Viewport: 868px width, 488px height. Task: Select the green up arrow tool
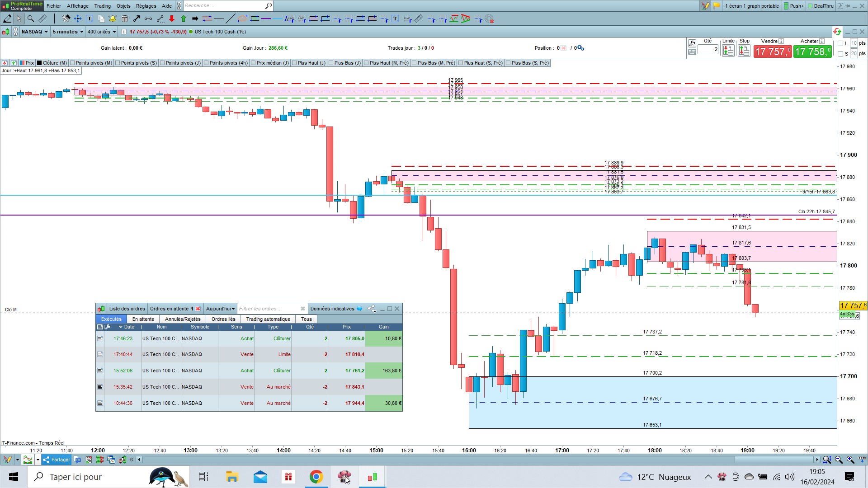184,19
